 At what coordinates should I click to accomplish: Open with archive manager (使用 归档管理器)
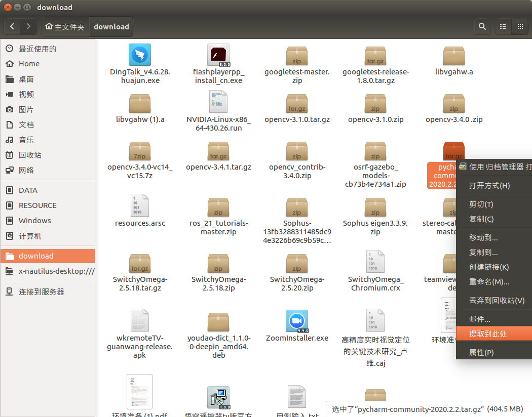pos(494,166)
